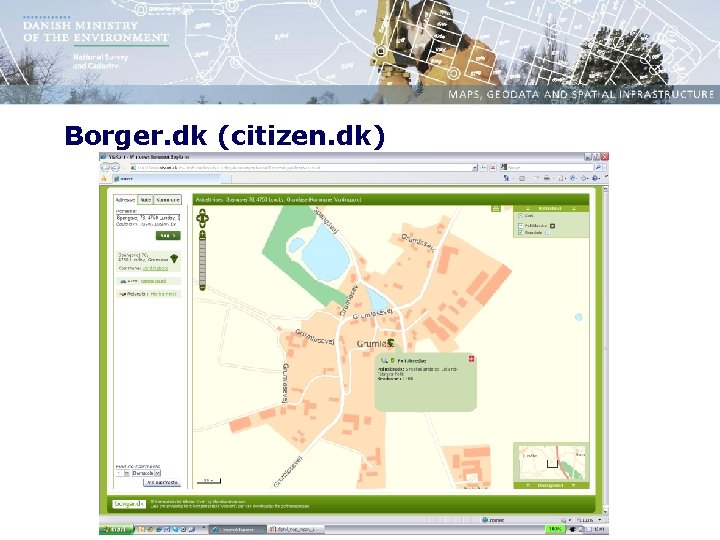Image resolution: width=720 pixels, height=540 pixels.
Task: Select the Rute tab
Action: pyautogui.click(x=146, y=200)
